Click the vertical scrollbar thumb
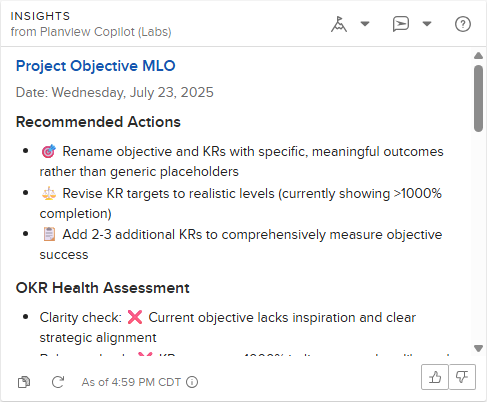 (x=479, y=99)
